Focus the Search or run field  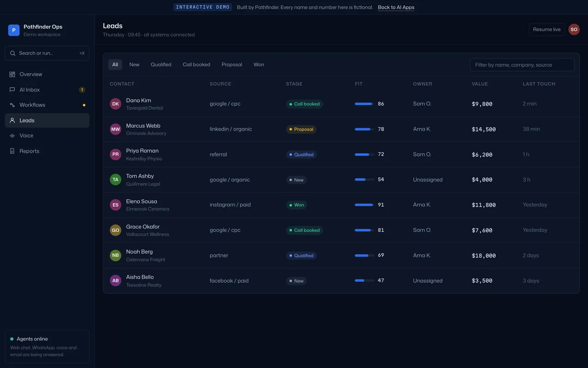point(47,53)
